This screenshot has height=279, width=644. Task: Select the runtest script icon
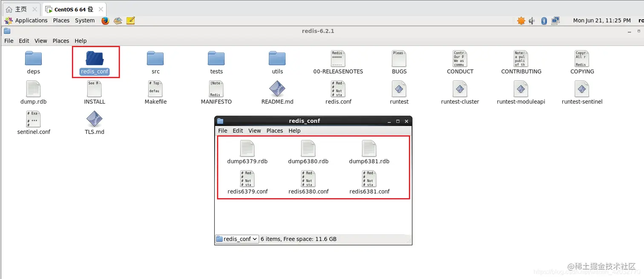point(399,88)
